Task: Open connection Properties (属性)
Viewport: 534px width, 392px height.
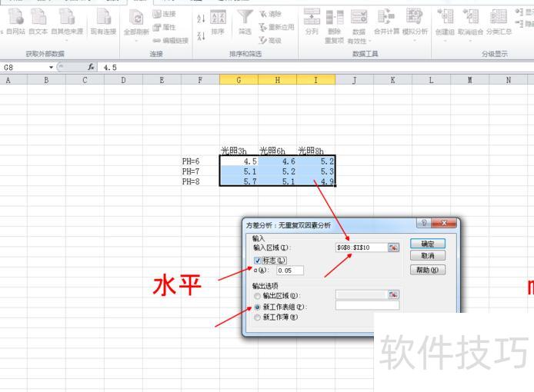Action: 164,27
